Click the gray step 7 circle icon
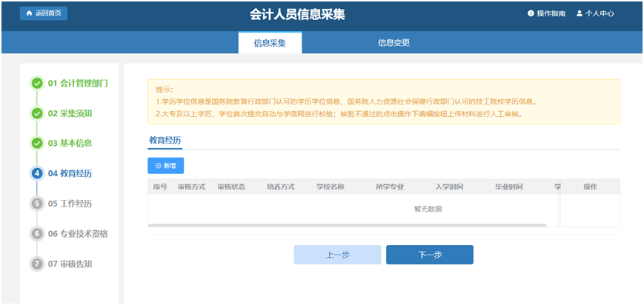Viewport: 644px width, 305px height. [37, 264]
